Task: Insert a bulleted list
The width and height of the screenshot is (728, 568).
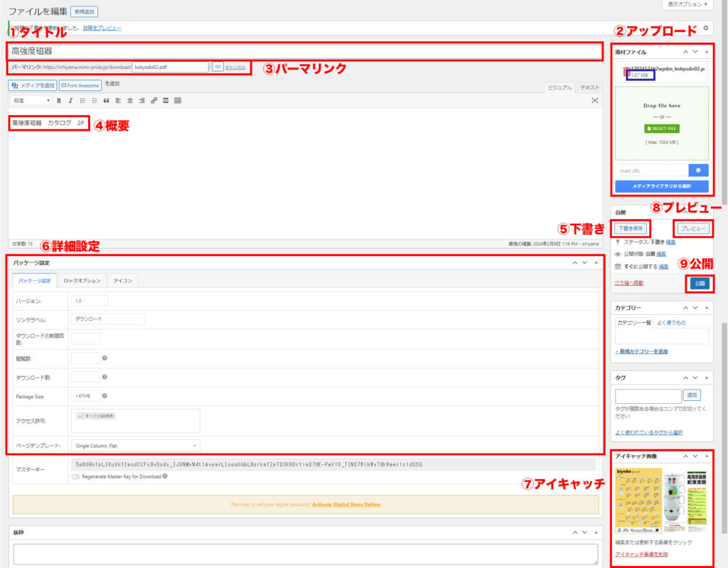Action: pos(82,101)
